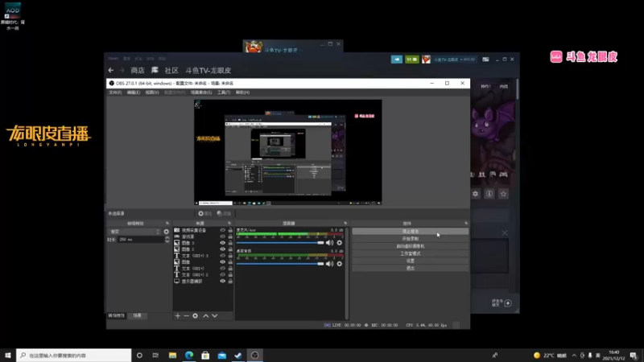Screen dimensions: 644x362
Task: Add a new source with the plus icon
Action: pos(177,315)
